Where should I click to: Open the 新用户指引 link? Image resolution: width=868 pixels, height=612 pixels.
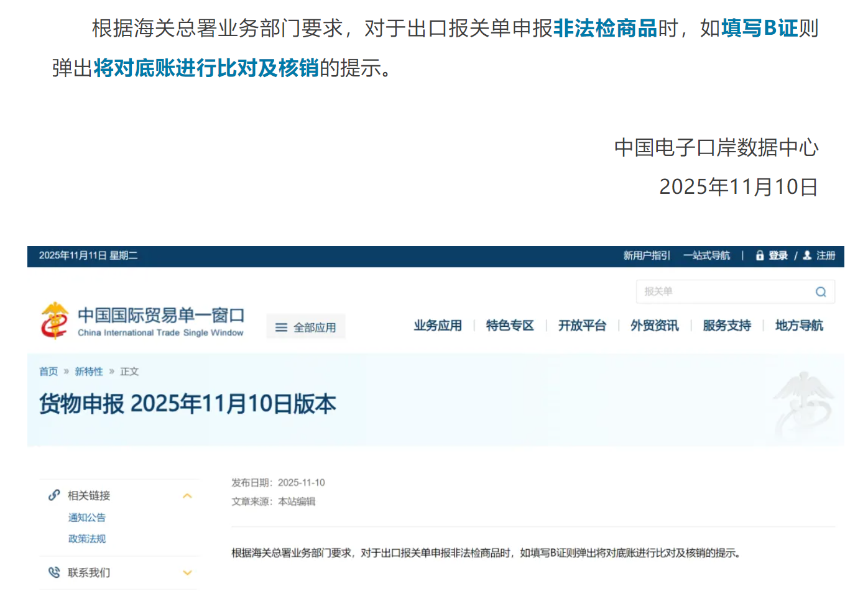tap(646, 255)
